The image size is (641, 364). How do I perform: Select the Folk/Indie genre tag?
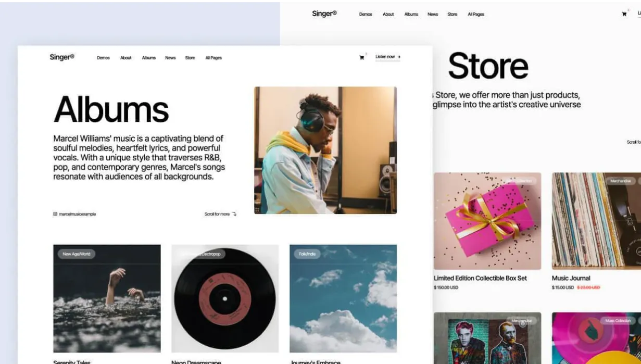pos(307,254)
